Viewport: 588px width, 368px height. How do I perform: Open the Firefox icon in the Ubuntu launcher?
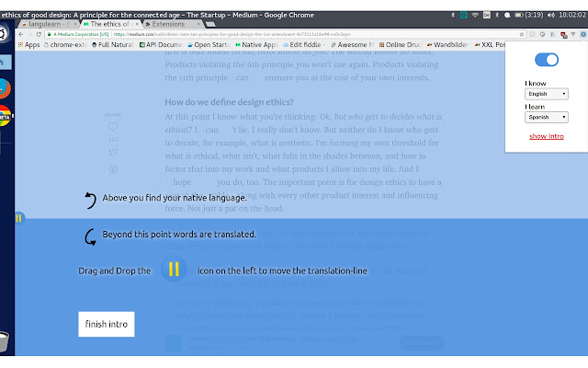5,88
